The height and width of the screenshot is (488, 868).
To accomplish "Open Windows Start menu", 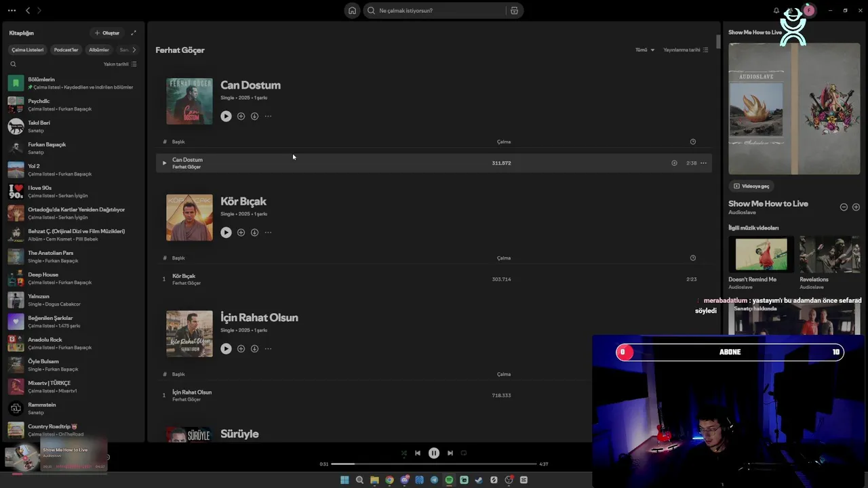I will click(344, 480).
